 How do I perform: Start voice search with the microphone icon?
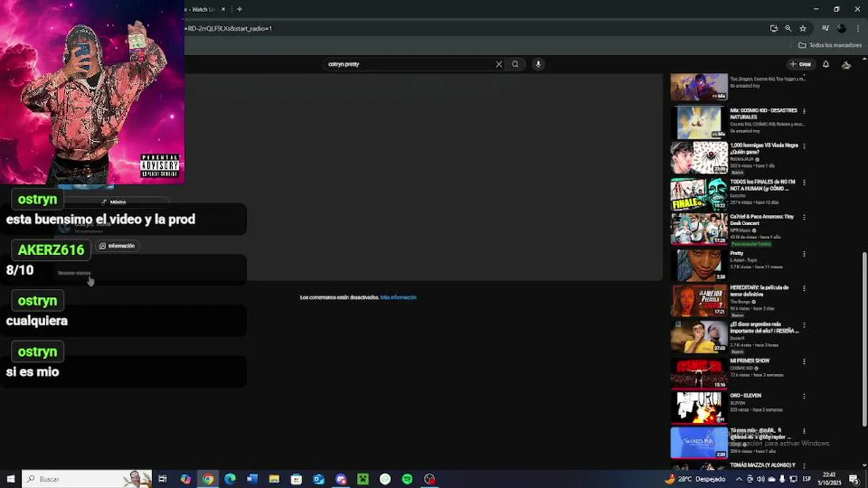pyautogui.click(x=538, y=64)
